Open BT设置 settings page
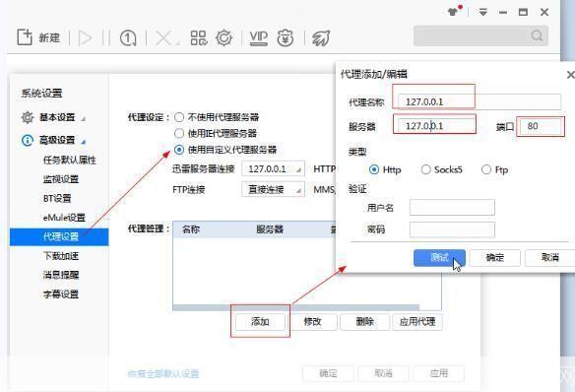This screenshot has height=392, width=575. (57, 198)
